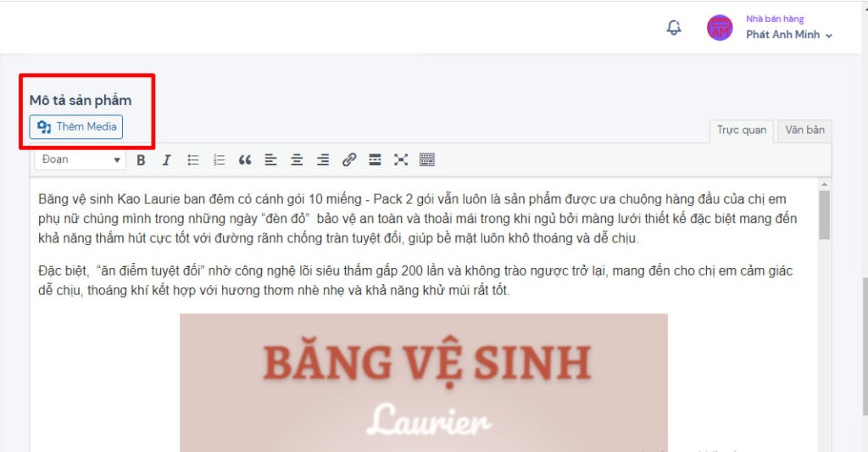Align text left
Screen dimensions: 868x452
tap(270, 160)
